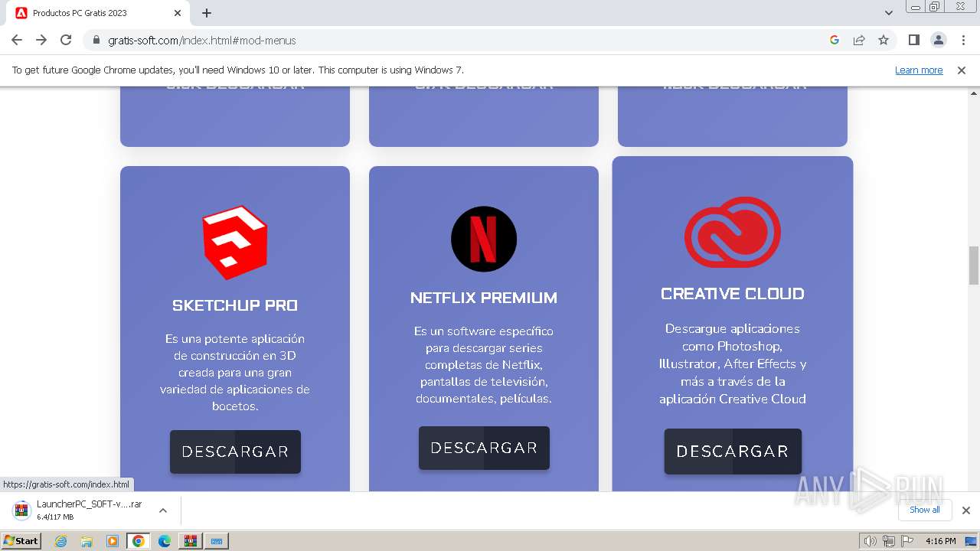Image resolution: width=980 pixels, height=551 pixels.
Task: Open Windows Media Player taskbar icon
Action: point(113,541)
